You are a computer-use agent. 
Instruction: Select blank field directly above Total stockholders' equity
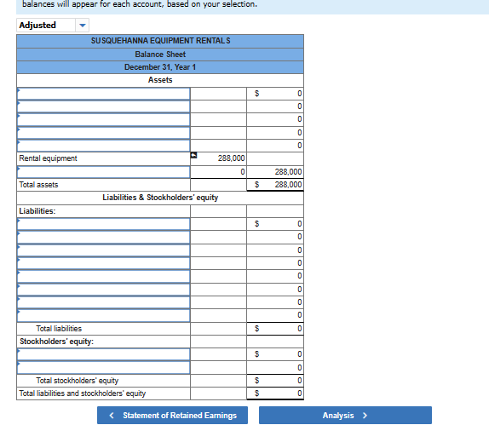(x=104, y=367)
